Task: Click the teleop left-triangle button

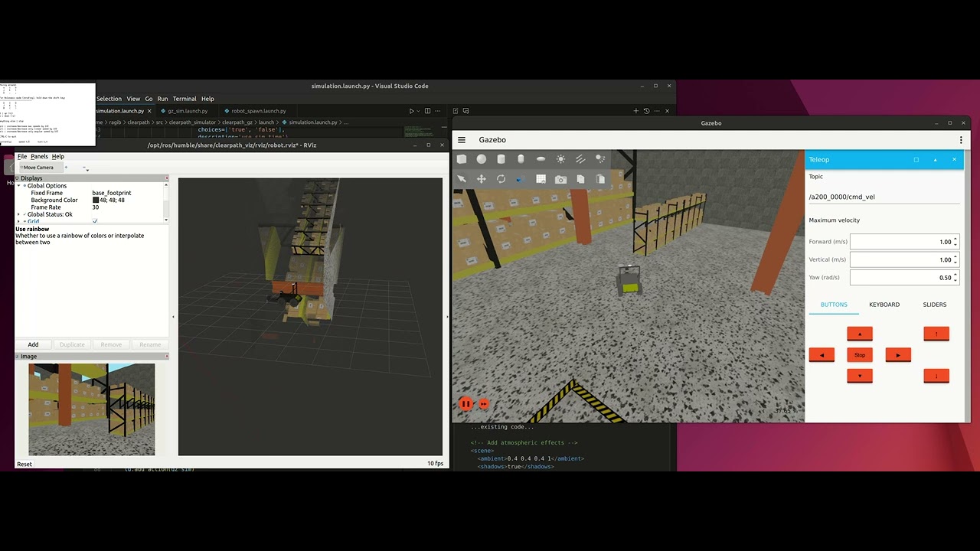Action: pyautogui.click(x=822, y=354)
